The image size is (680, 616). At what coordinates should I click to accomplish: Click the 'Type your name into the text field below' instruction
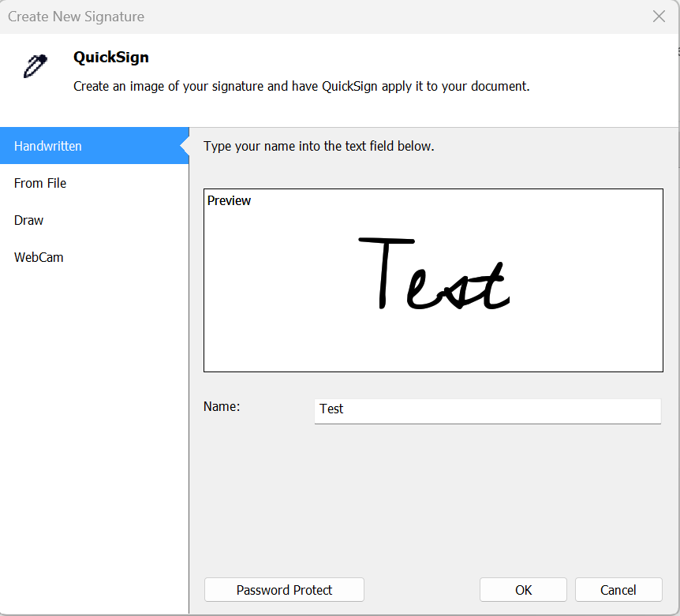[x=319, y=146]
